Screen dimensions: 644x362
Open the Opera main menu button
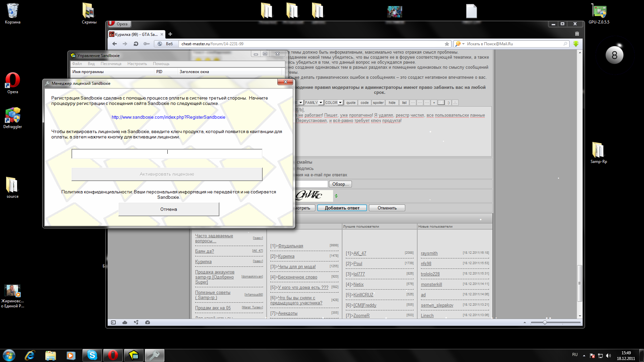point(119,24)
